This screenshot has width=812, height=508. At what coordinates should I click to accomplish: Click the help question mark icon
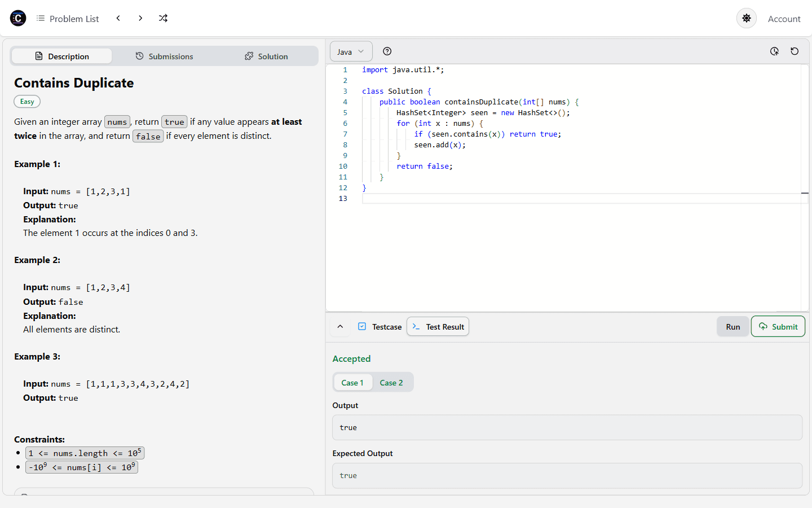coord(387,51)
